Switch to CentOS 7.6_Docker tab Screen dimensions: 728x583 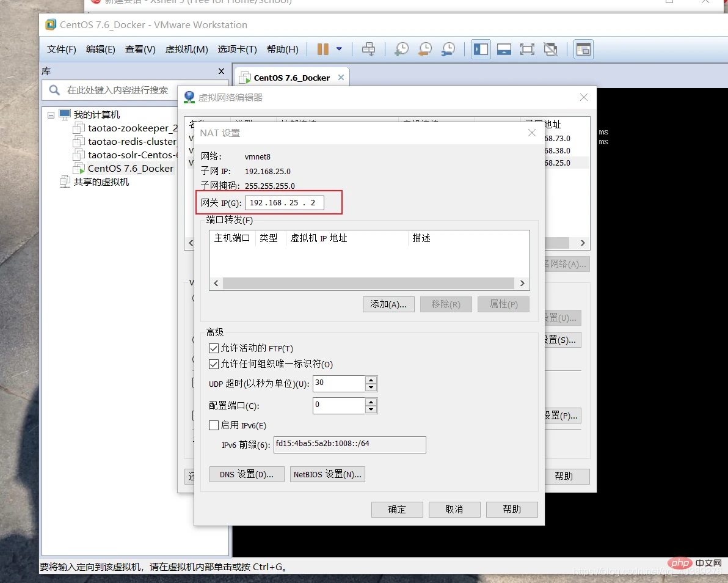click(x=291, y=78)
